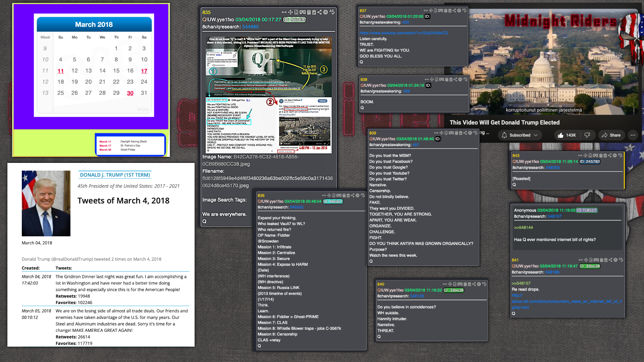644x362 pixels.
Task: Click the move cross-arrows icon on post 841
Action: pyautogui.click(x=586, y=260)
